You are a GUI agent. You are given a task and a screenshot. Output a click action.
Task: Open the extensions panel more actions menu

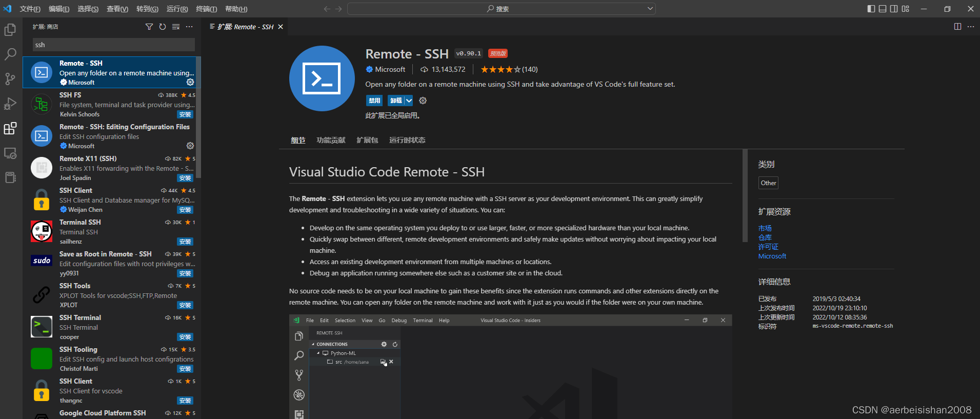click(x=189, y=27)
